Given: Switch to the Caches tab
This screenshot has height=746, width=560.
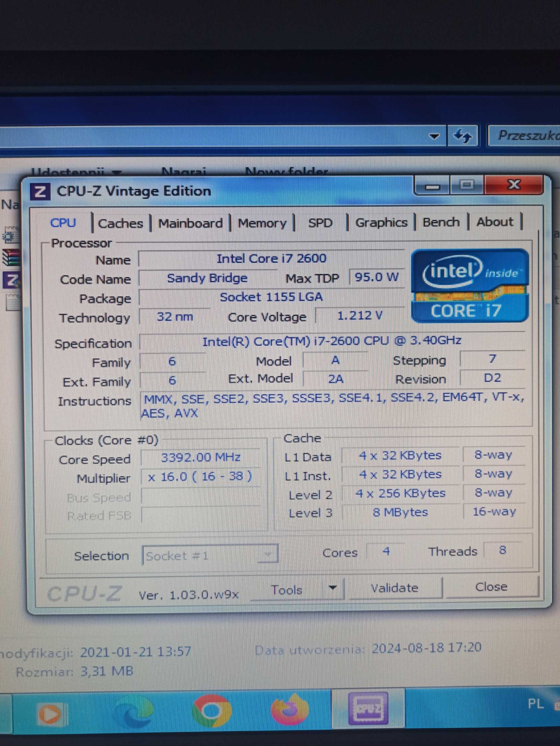Looking at the screenshot, I should (120, 223).
